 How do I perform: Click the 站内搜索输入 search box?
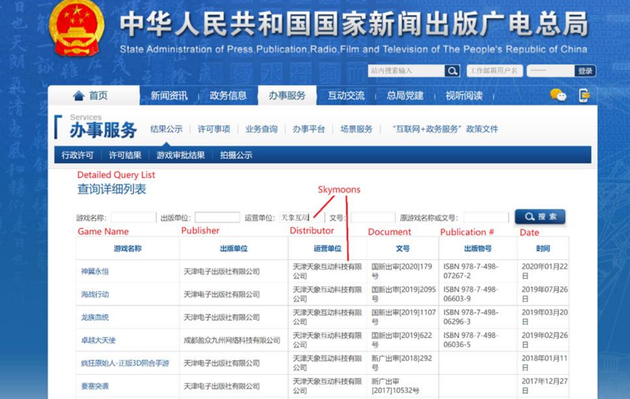[406, 71]
